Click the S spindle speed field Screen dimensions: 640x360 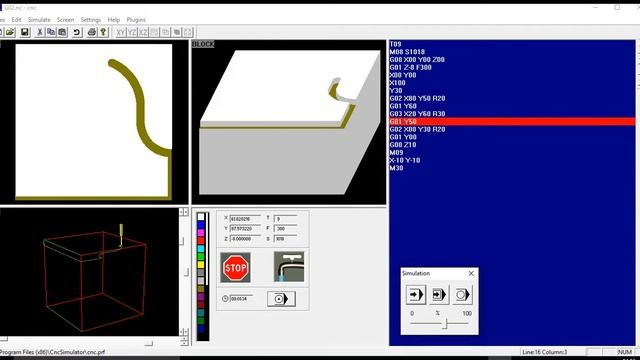(285, 238)
